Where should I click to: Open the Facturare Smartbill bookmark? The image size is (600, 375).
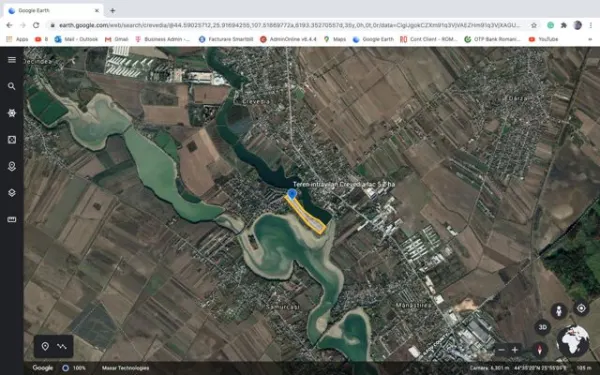point(226,39)
